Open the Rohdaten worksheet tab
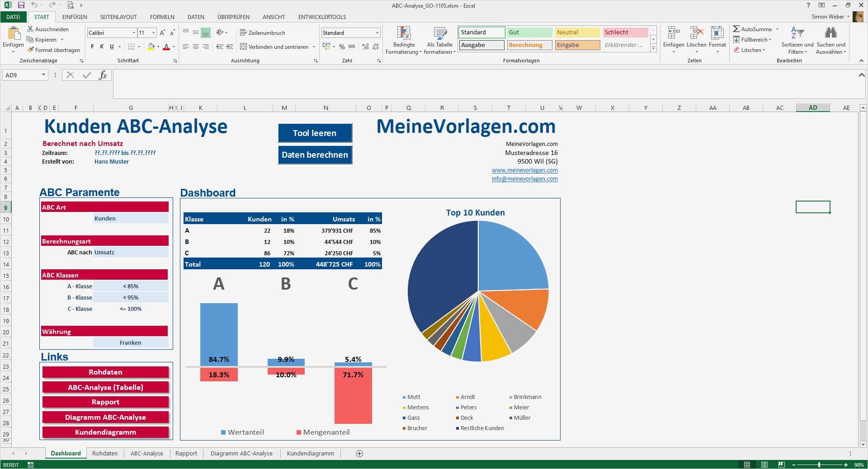 [x=104, y=453]
